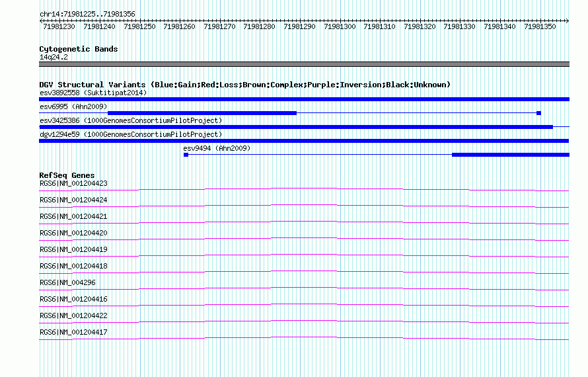Click ruler position 71981290

click(300, 26)
